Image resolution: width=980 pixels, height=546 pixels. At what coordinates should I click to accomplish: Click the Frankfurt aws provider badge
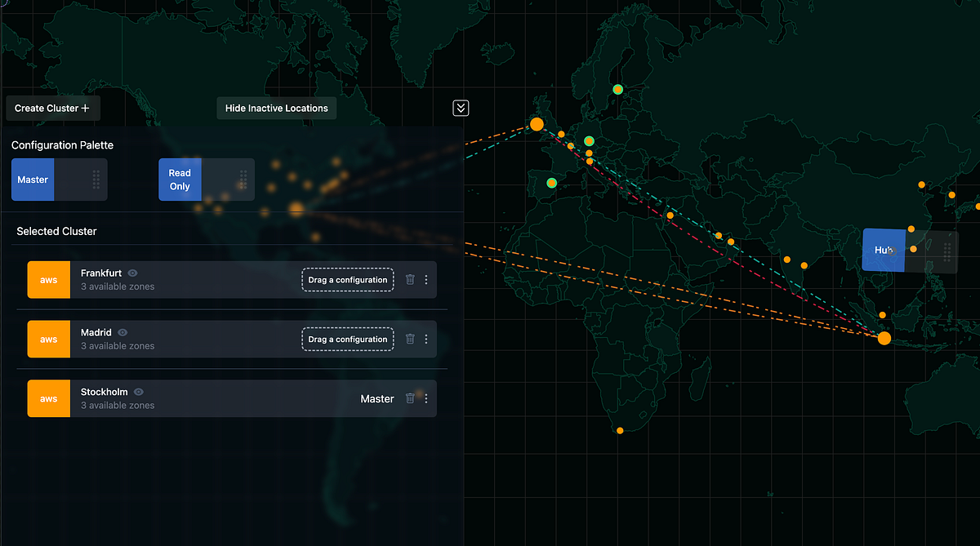[49, 280]
